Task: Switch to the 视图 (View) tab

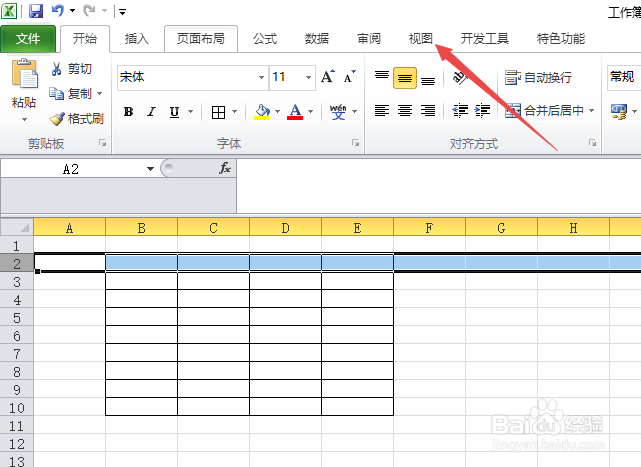Action: (x=421, y=39)
